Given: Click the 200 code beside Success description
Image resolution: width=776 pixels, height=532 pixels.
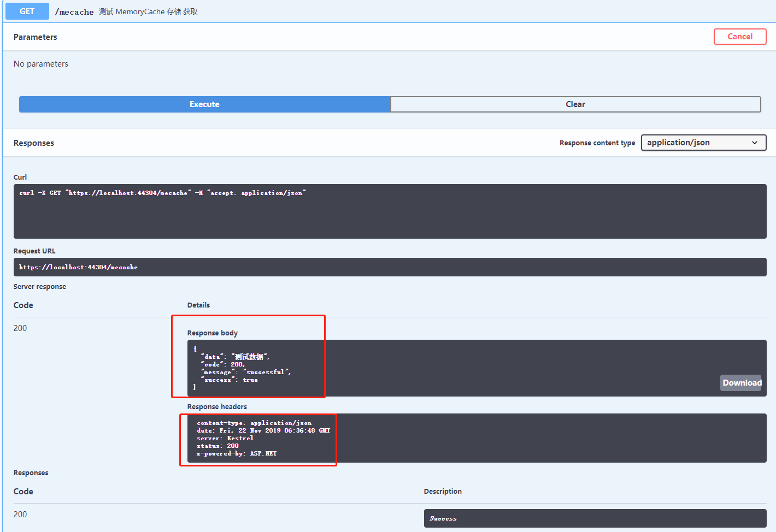Looking at the screenshot, I should [20, 515].
